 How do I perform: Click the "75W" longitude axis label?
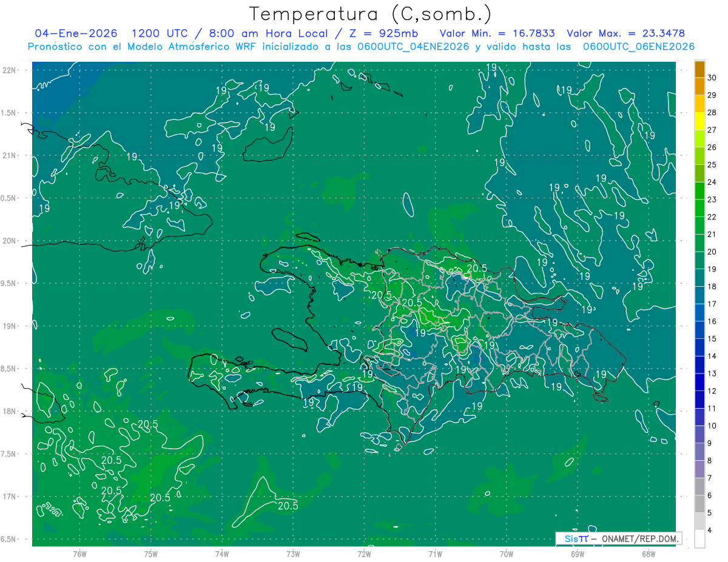[x=150, y=554]
